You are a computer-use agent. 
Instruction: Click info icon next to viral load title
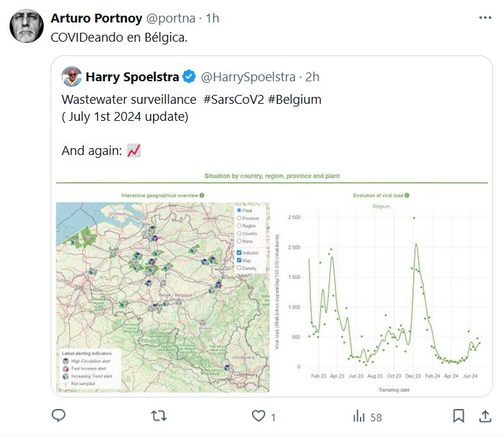coord(407,195)
